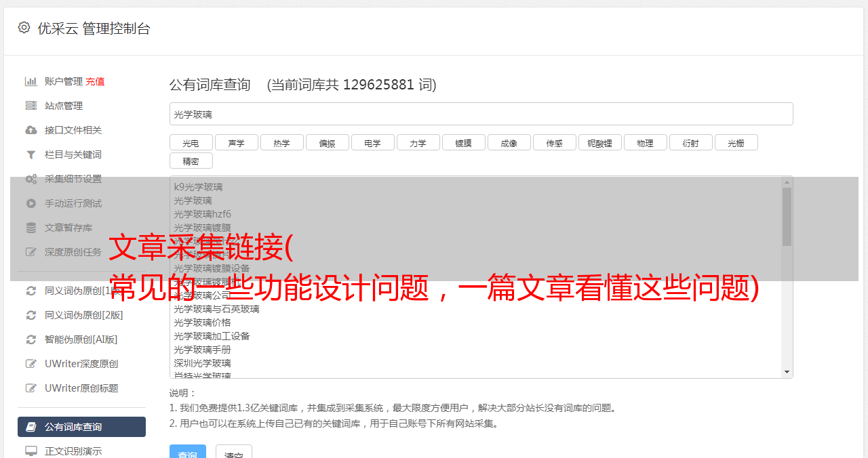Click the database icon for 文章暂存库
Image resolution: width=868 pixels, height=458 pixels.
(31, 228)
